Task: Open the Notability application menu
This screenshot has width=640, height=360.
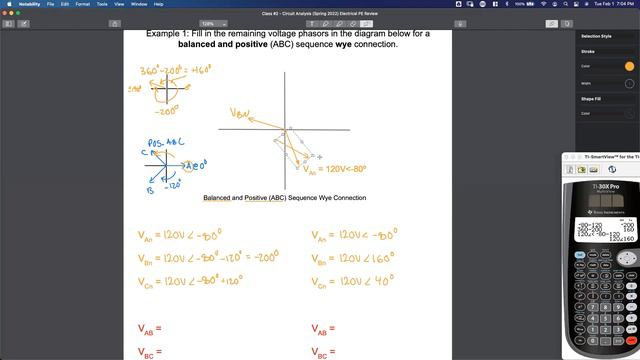Action: tap(29, 4)
